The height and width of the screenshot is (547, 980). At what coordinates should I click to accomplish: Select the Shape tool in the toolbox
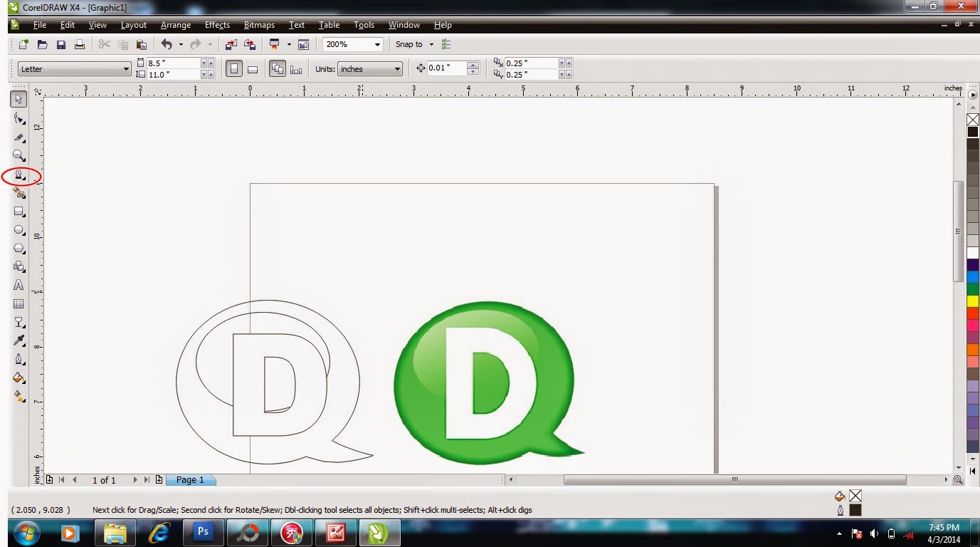[x=19, y=118]
